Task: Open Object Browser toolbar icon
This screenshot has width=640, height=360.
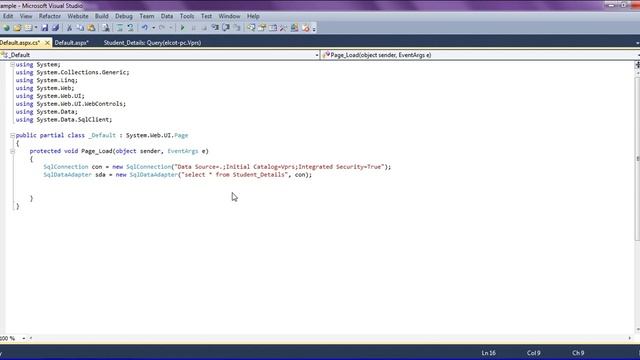Action: pyautogui.click(x=273, y=28)
